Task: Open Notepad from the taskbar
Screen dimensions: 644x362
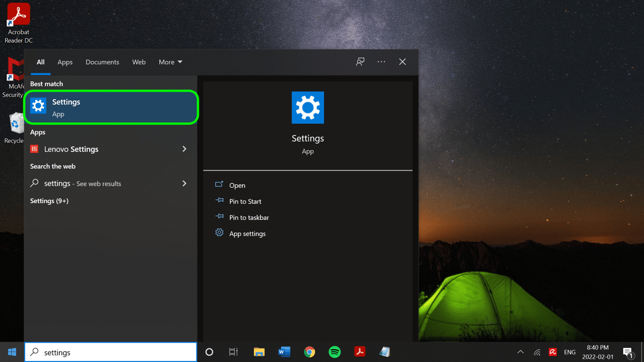Action: (385, 352)
